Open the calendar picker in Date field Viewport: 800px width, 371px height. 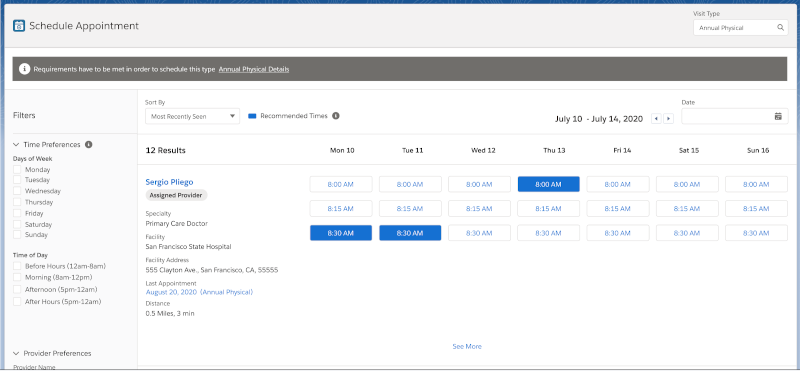(778, 116)
